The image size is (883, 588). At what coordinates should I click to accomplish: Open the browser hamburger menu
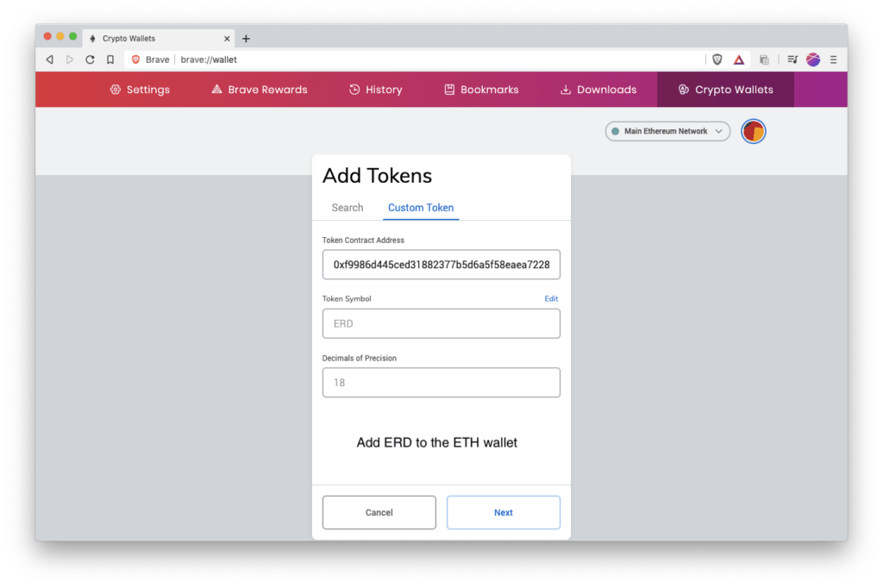pyautogui.click(x=833, y=59)
